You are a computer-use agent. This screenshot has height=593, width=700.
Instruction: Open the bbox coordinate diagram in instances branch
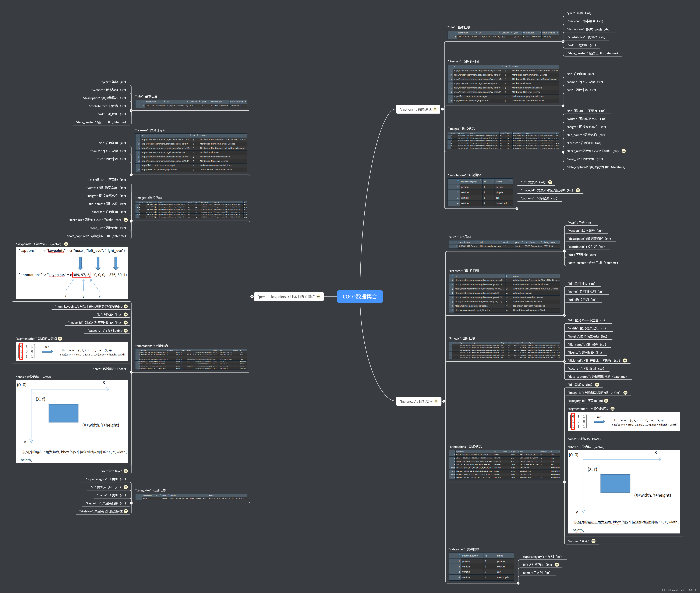[624, 492]
